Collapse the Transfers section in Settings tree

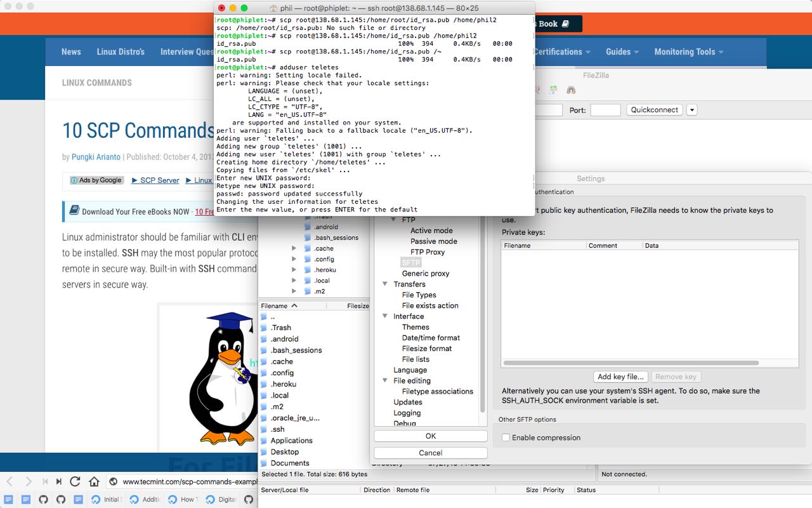385,284
